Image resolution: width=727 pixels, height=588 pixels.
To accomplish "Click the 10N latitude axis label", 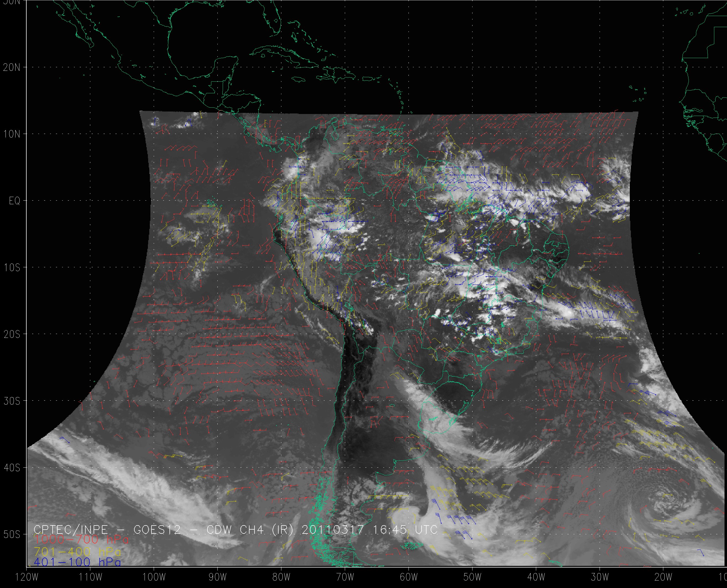I will click(x=12, y=134).
